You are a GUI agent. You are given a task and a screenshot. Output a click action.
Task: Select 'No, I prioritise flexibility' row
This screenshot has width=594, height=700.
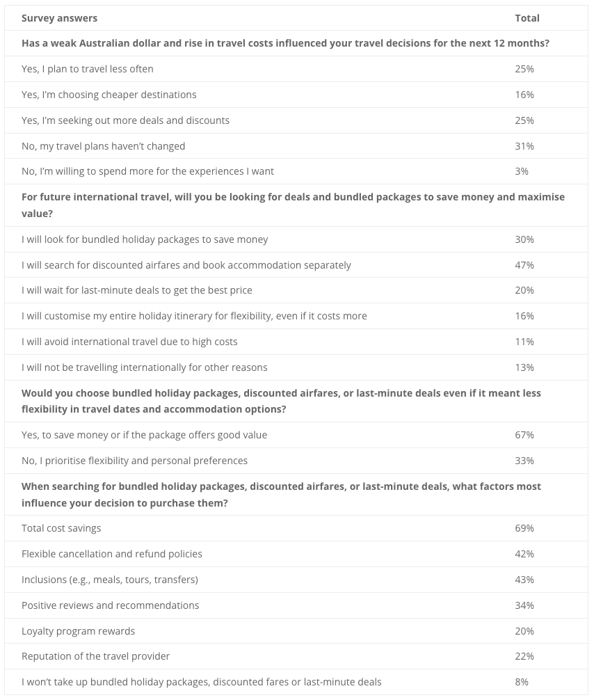(296, 461)
